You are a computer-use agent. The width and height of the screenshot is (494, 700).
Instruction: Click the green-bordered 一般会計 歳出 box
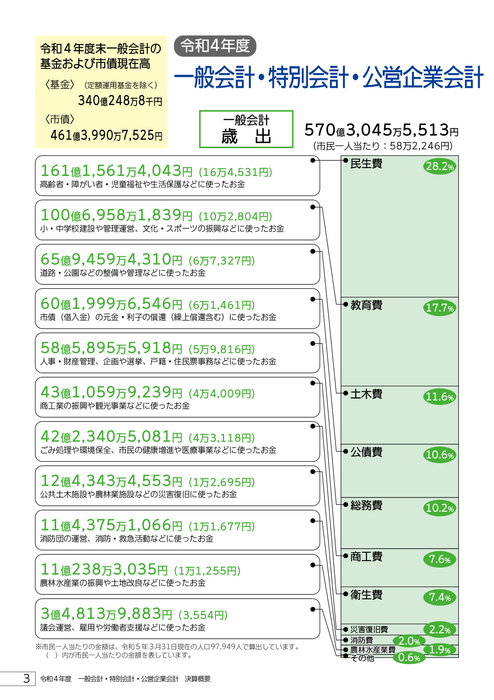(246, 129)
